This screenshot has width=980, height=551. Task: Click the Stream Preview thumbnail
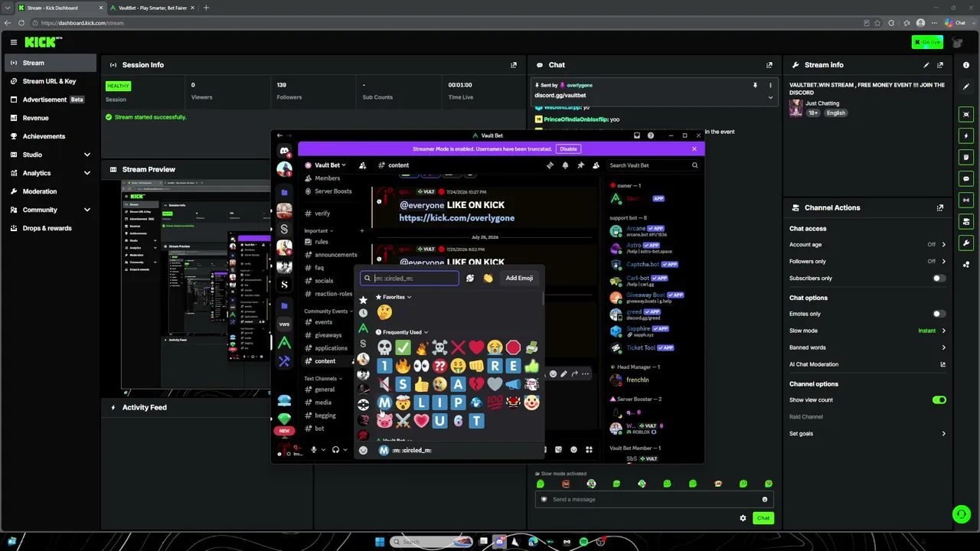pyautogui.click(x=195, y=287)
